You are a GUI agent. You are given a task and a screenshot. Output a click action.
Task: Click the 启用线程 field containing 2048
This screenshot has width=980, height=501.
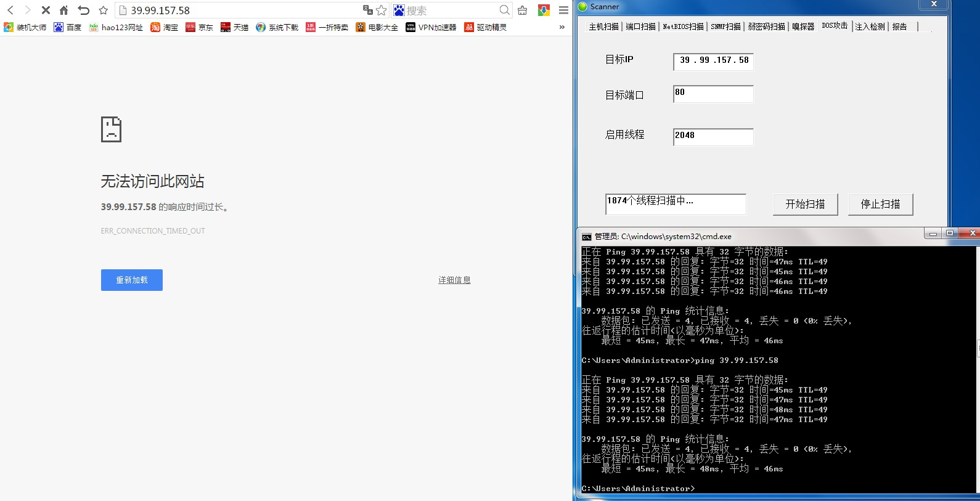(713, 137)
